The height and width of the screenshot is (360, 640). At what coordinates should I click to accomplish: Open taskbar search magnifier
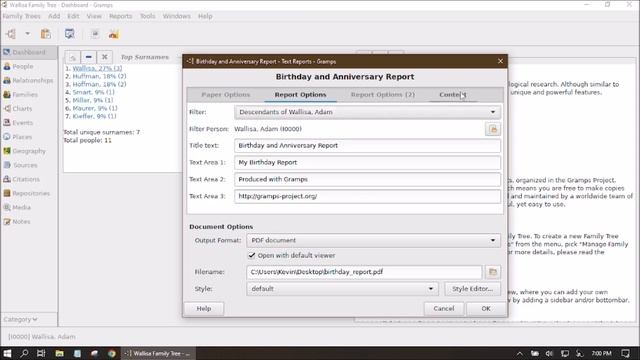pos(24,353)
